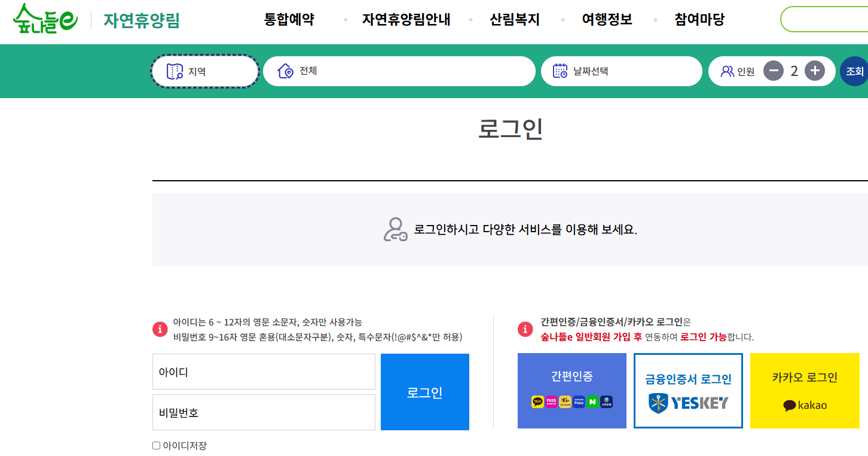Click the green-outlined search box at top right
This screenshot has height=456, width=868.
coord(824,19)
